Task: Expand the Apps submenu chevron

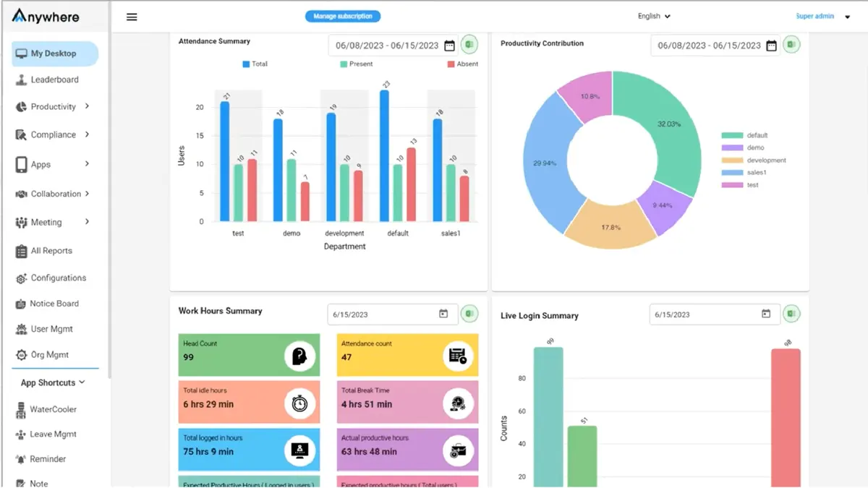Action: tap(87, 164)
